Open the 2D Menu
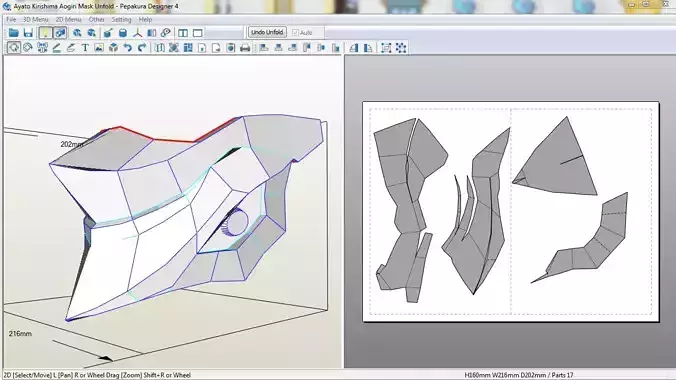The width and height of the screenshot is (676, 380). tap(68, 19)
